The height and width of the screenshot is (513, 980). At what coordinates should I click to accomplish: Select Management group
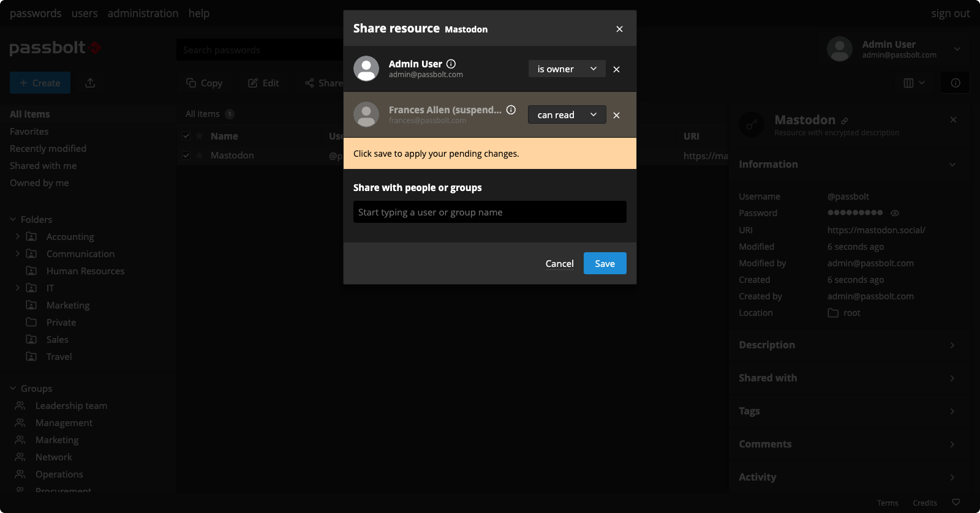(64, 422)
